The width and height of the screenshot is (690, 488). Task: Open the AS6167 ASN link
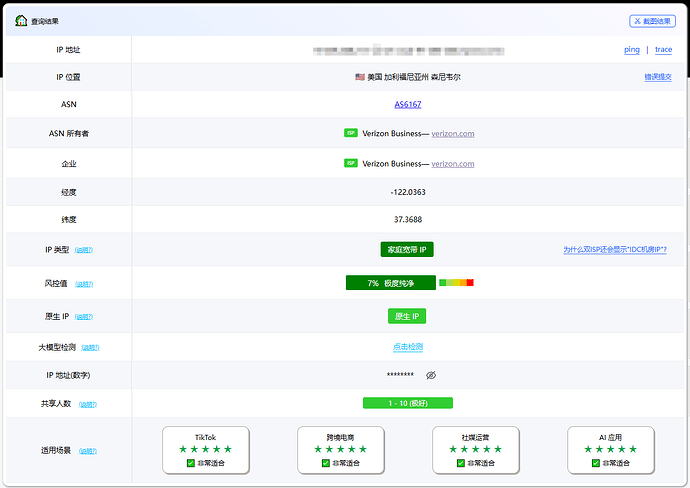point(407,104)
